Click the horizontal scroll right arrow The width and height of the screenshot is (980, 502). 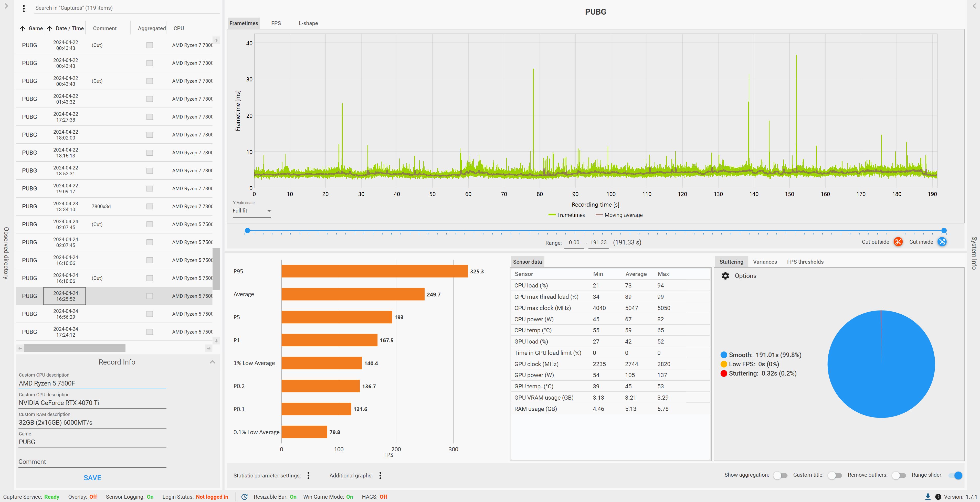pyautogui.click(x=208, y=348)
